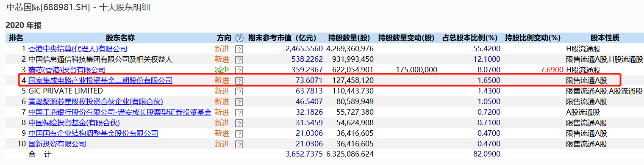The width and height of the screenshot is (644, 165).
Task: Click the 减少 direction cell
Action: (x=222, y=70)
